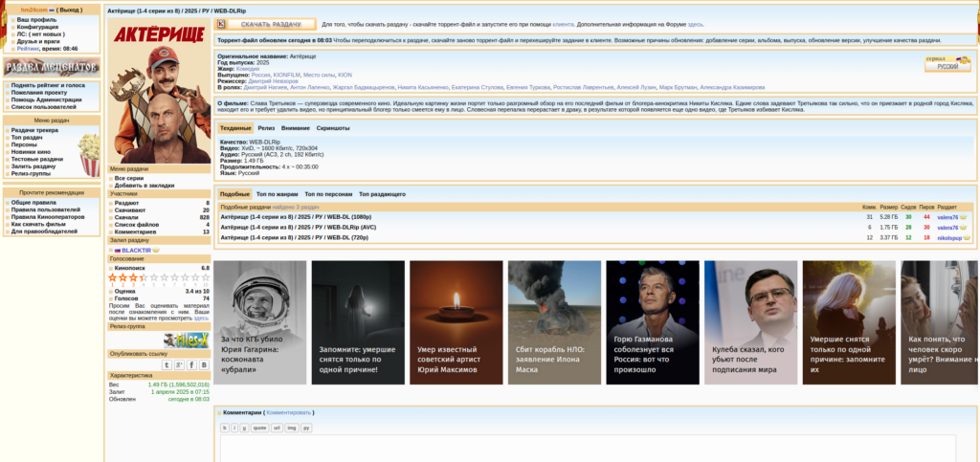The image size is (980, 462).
Task: Click the VK 'B' share icon
Action: (x=203, y=364)
